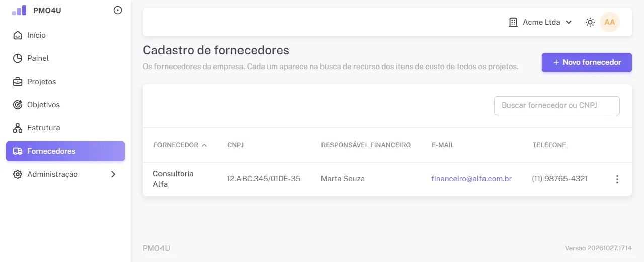Image resolution: width=644 pixels, height=262 pixels.
Task: Sort by the FORNECEDOR column arrow
Action: 204,145
